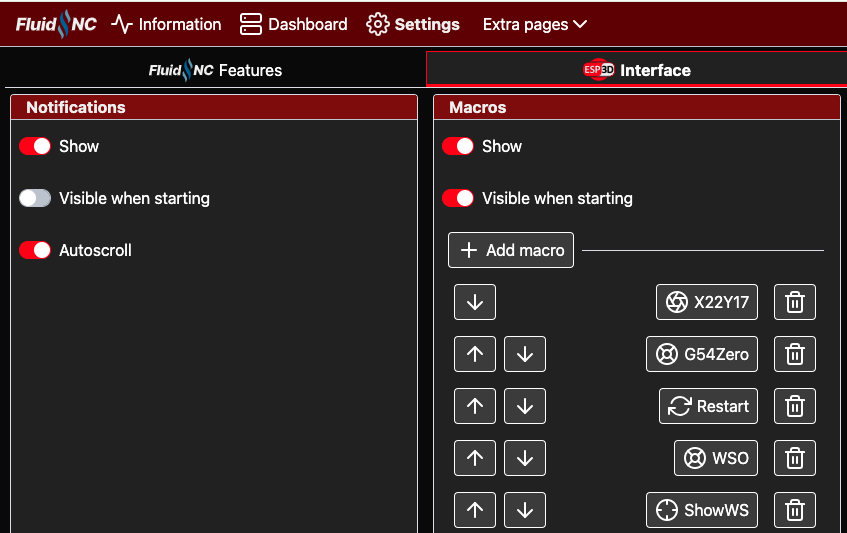Open the Restart macro button
Screen dimensions: 847x533
[x=708, y=406]
